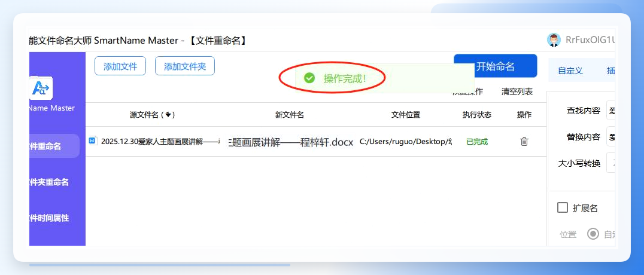Click the docx file type icon

(x=93, y=140)
